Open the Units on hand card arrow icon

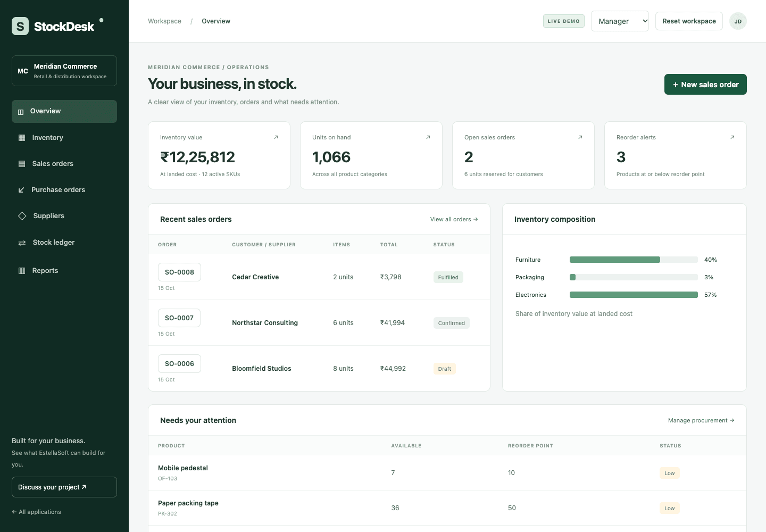click(428, 137)
